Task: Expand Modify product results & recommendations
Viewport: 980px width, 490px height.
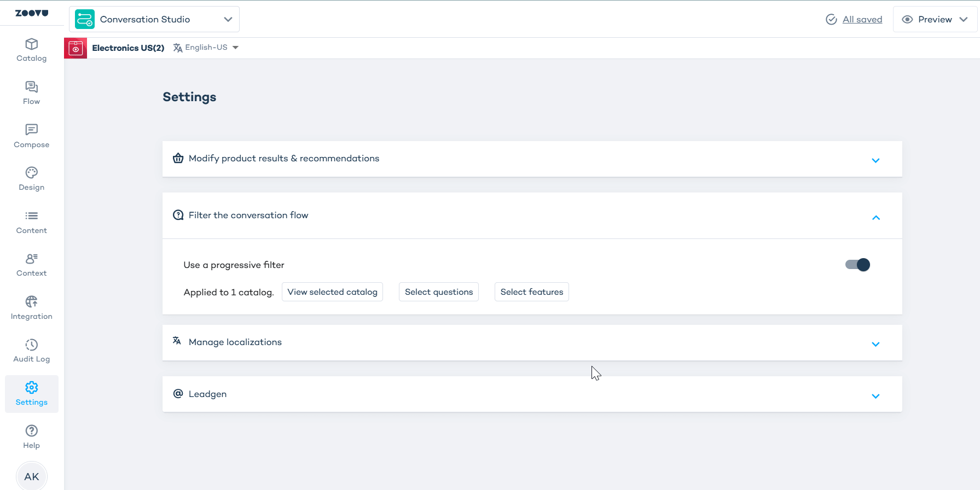Action: click(x=875, y=160)
